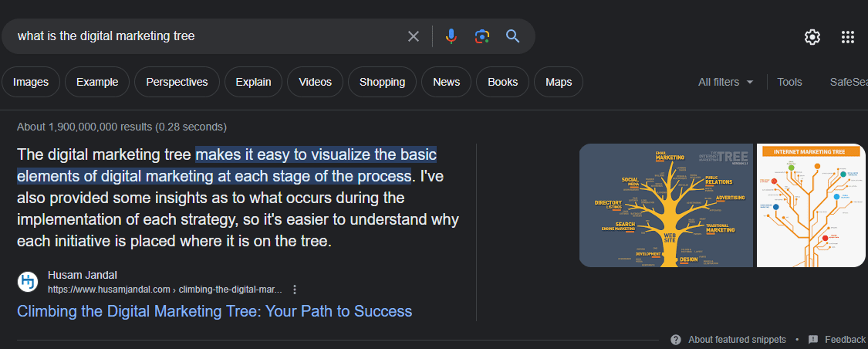Switch to the Videos tab
Viewport: 868px width, 349px height.
click(315, 82)
